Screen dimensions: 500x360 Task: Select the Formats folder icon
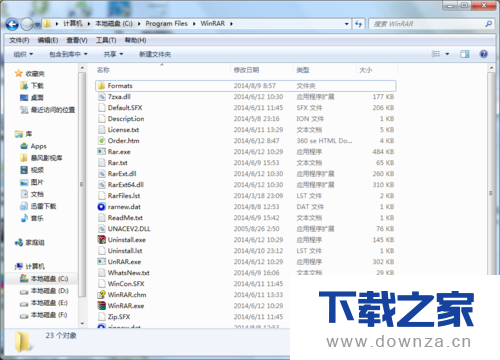[102, 86]
